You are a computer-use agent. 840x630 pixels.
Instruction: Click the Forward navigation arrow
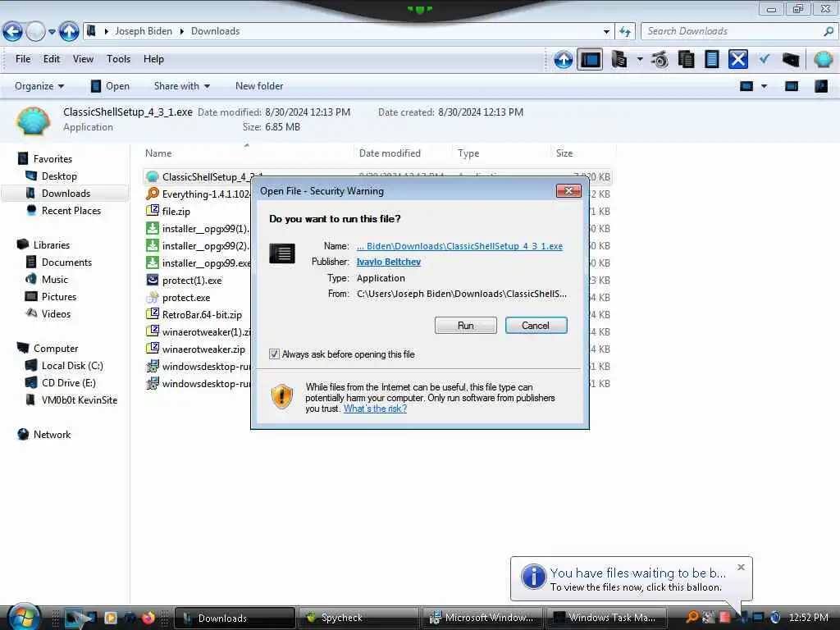pos(35,32)
